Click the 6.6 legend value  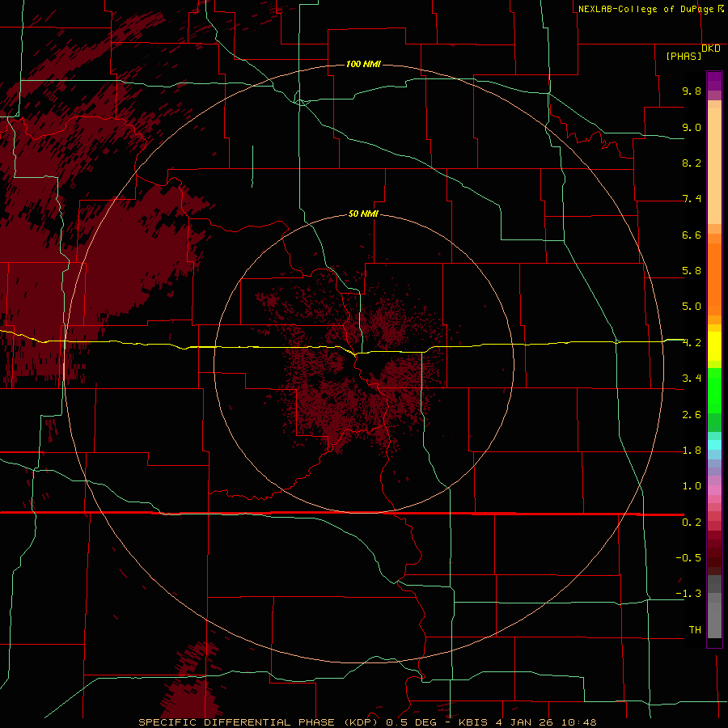692,235
